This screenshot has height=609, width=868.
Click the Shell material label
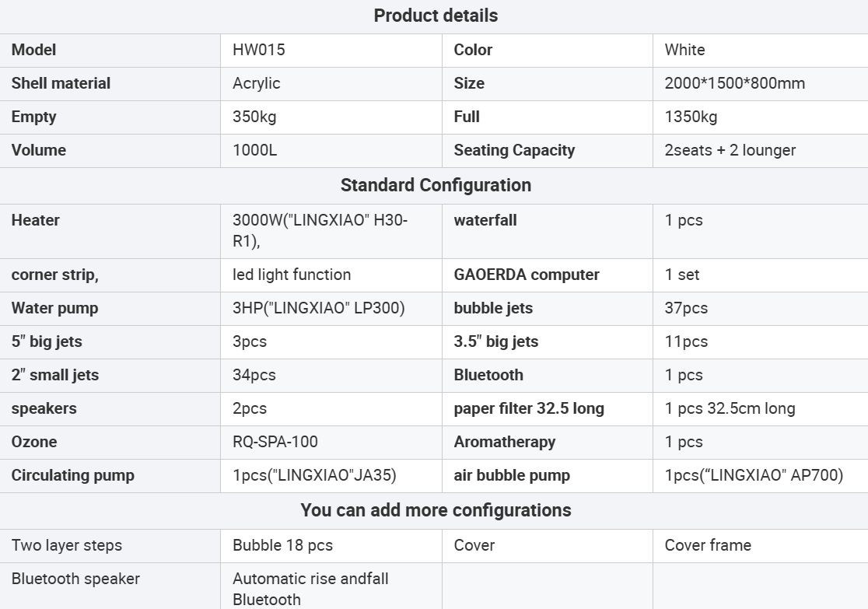tap(61, 83)
